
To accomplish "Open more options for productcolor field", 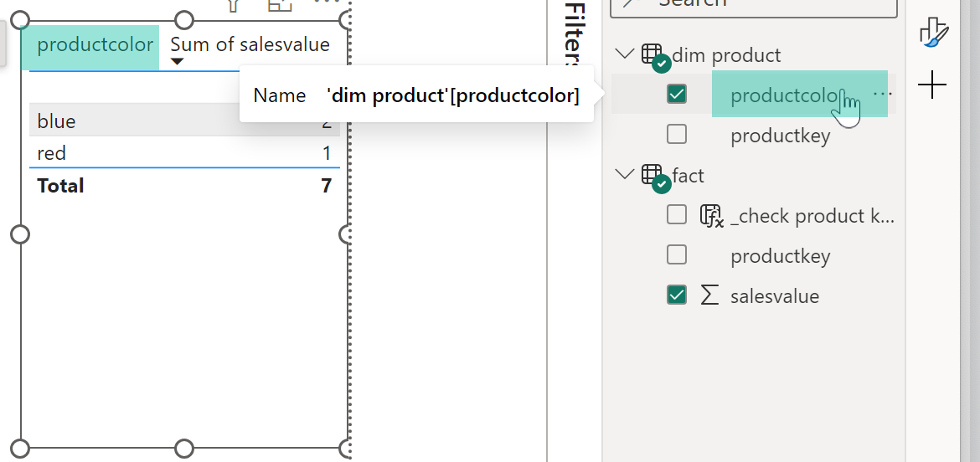I will coord(882,94).
